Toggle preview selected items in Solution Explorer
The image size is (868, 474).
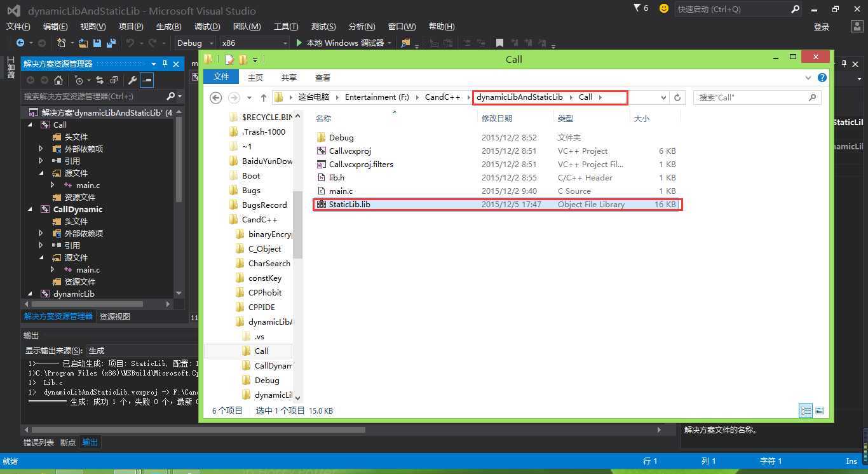pyautogui.click(x=147, y=80)
